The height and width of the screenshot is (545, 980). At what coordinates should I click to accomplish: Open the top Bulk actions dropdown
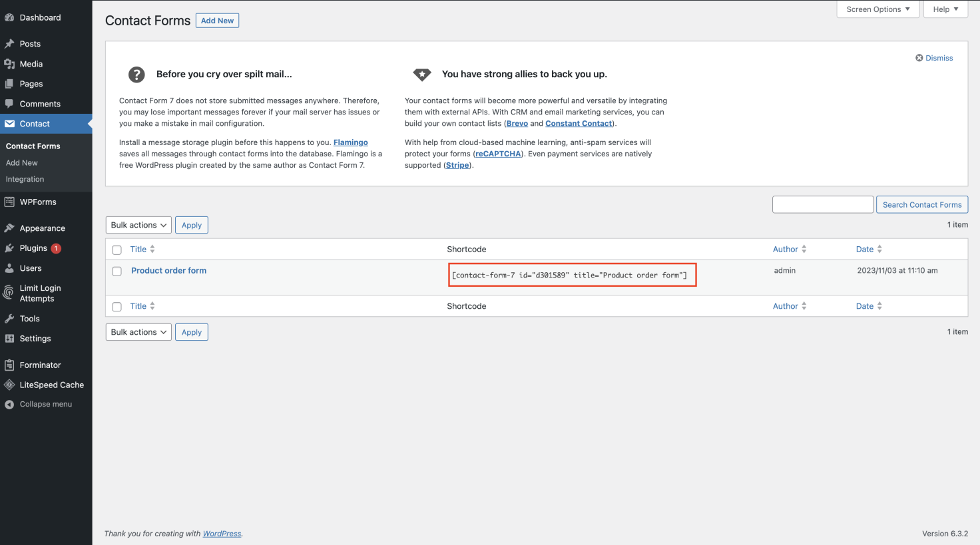(x=138, y=225)
